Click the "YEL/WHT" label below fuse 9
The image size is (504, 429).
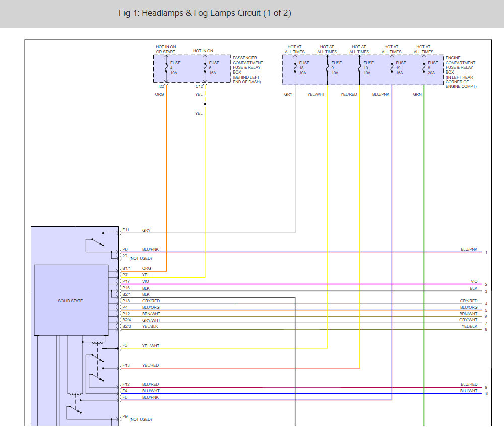(x=316, y=94)
